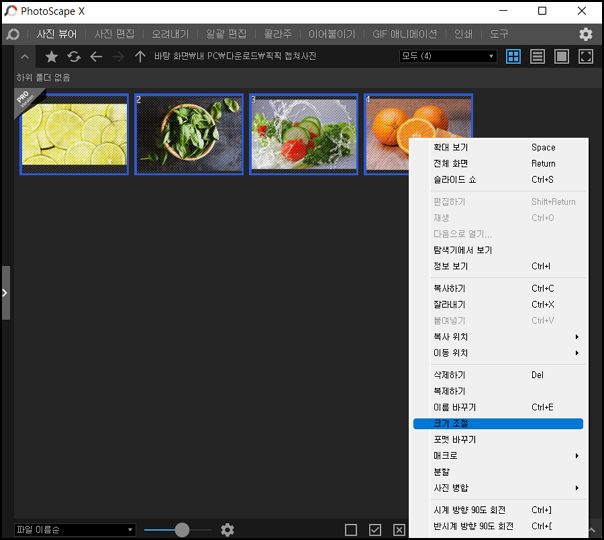Viewport: 604px width, 540px height.
Task: Choose 포맷 바꾸기 in the context menu
Action: [x=498, y=440]
